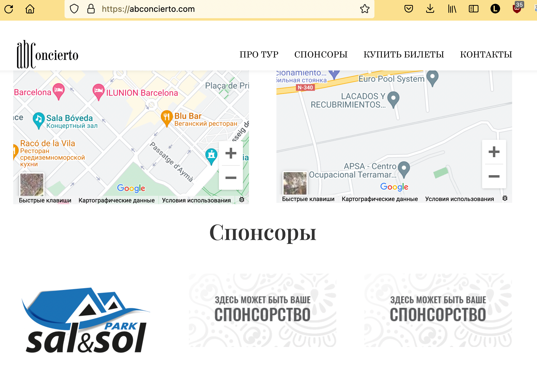
Task: Click the abconcierto logo
Action: point(48,55)
